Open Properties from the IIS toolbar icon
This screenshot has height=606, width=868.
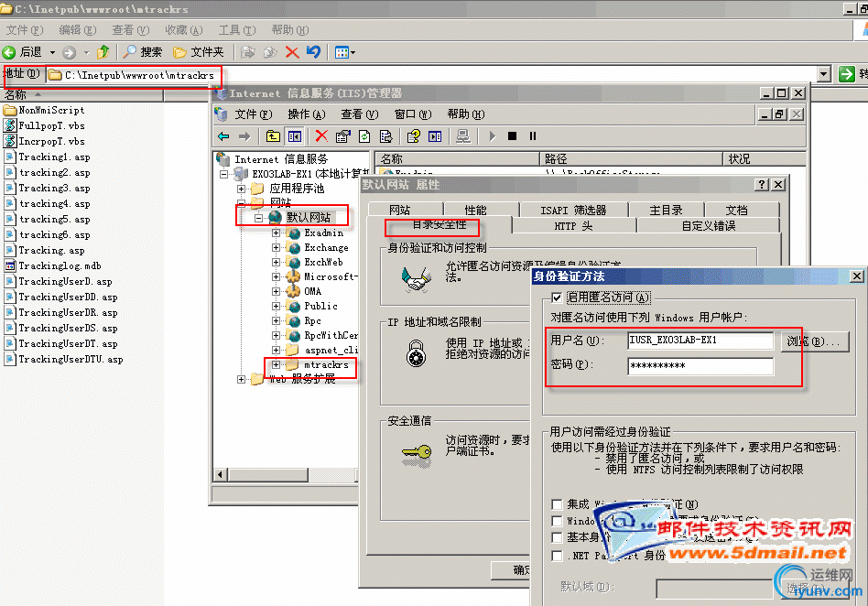tap(342, 136)
